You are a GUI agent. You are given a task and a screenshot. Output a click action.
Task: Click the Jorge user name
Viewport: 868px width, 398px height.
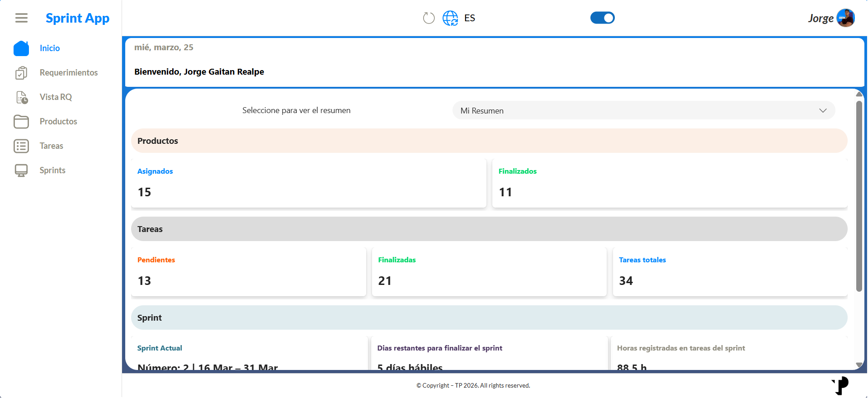click(821, 19)
